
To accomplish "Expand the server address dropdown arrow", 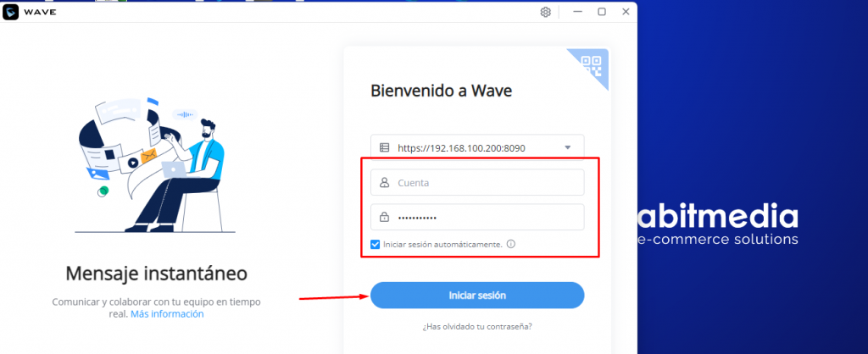I will click(567, 147).
